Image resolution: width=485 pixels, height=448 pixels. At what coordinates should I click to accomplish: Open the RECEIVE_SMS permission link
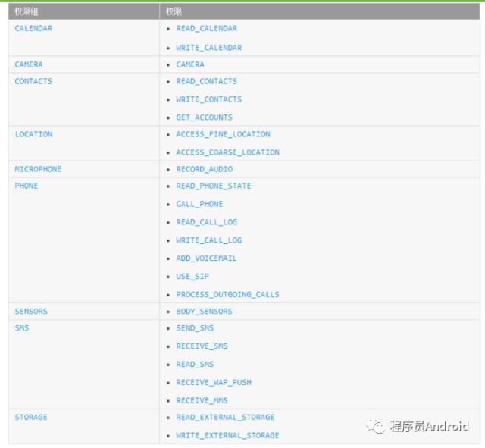(x=202, y=346)
